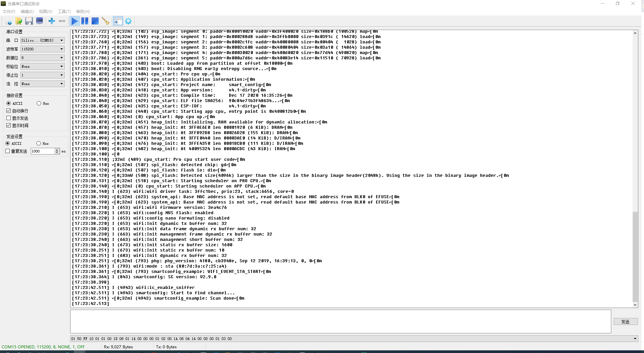
Task: Click the log scrollbar up arrow
Action: (x=635, y=33)
